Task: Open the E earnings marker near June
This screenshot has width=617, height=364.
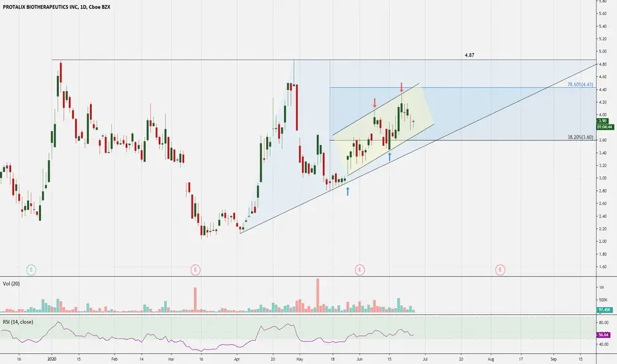Action: point(359,270)
